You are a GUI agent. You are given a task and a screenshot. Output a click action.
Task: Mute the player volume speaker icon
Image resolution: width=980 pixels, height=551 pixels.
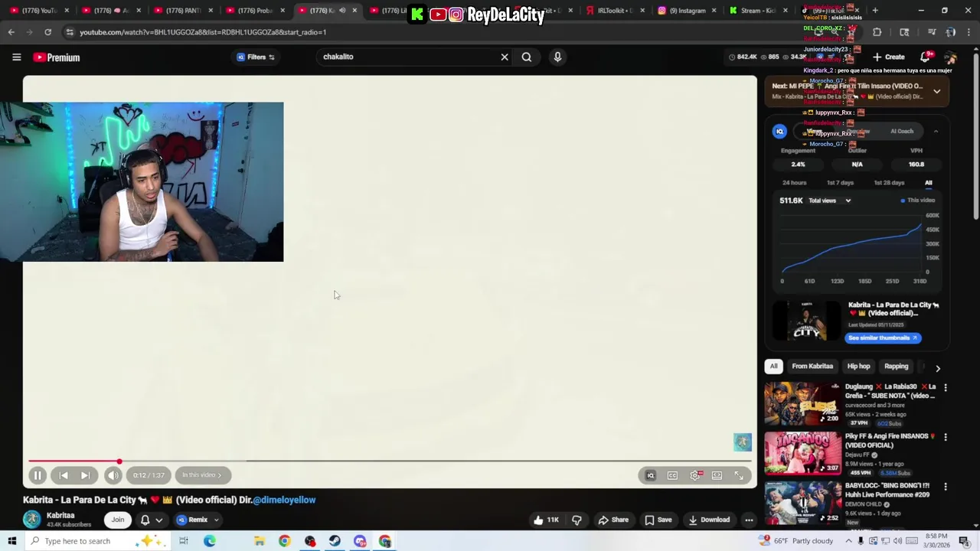tap(113, 475)
